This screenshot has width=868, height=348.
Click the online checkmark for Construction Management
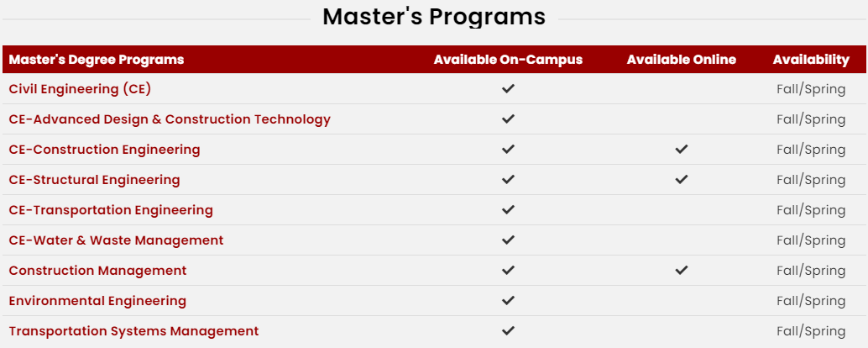pyautogui.click(x=682, y=271)
